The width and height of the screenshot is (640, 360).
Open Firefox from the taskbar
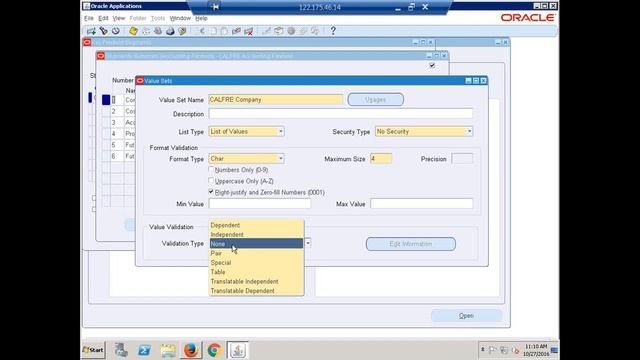(191, 350)
